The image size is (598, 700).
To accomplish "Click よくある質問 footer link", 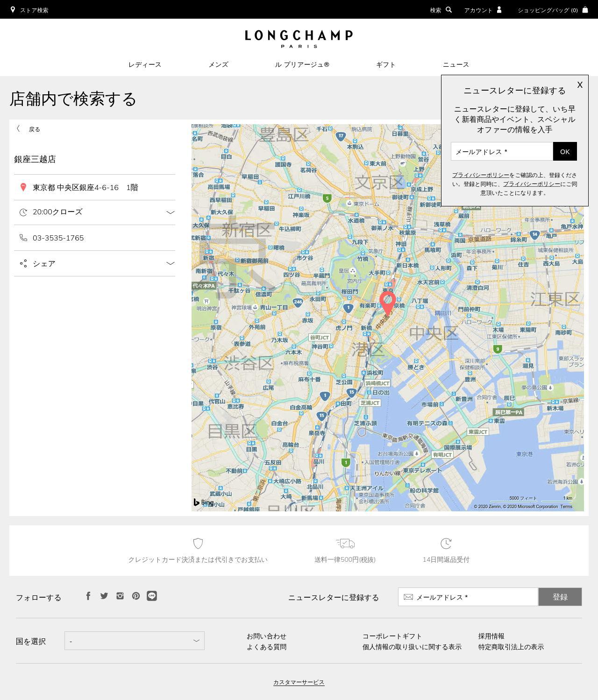I will pos(266,647).
